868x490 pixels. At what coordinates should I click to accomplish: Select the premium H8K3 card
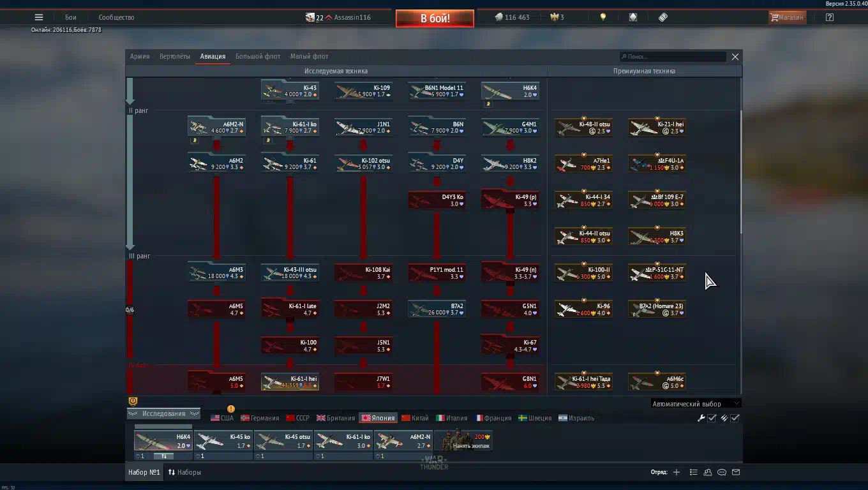(x=657, y=236)
